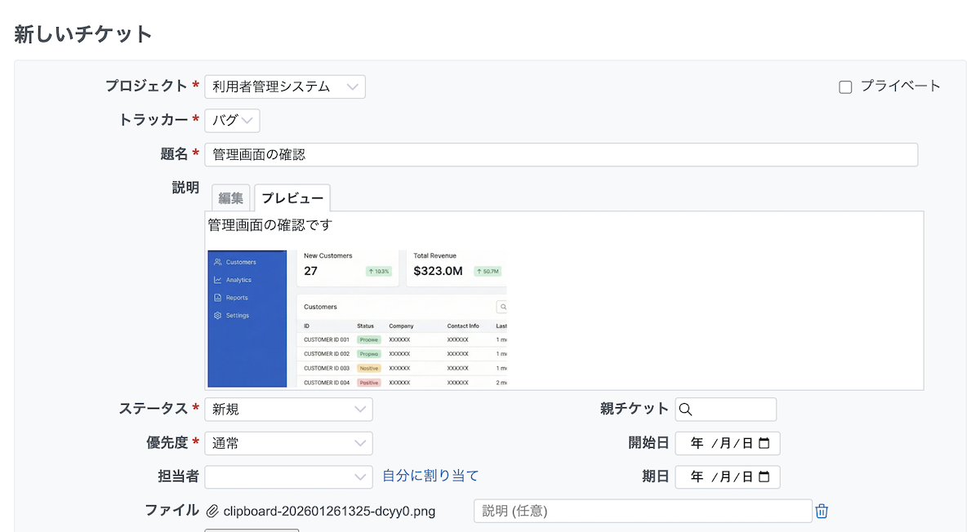Switch to the 編集 tab
Image resolution: width=980 pixels, height=532 pixels.
[x=231, y=198]
